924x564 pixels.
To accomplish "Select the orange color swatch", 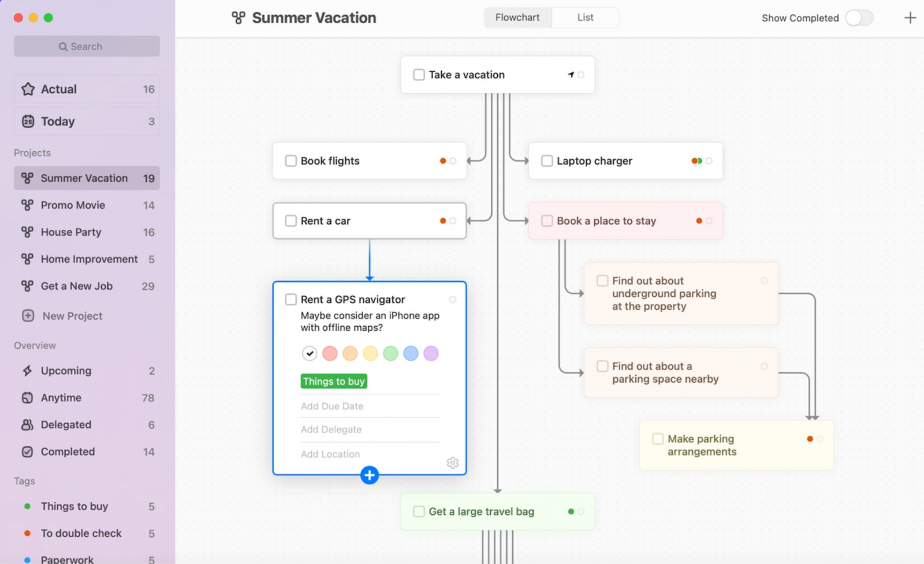I will 350,353.
